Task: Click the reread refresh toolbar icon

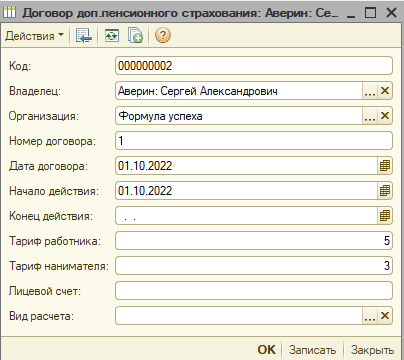Action: pyautogui.click(x=112, y=35)
